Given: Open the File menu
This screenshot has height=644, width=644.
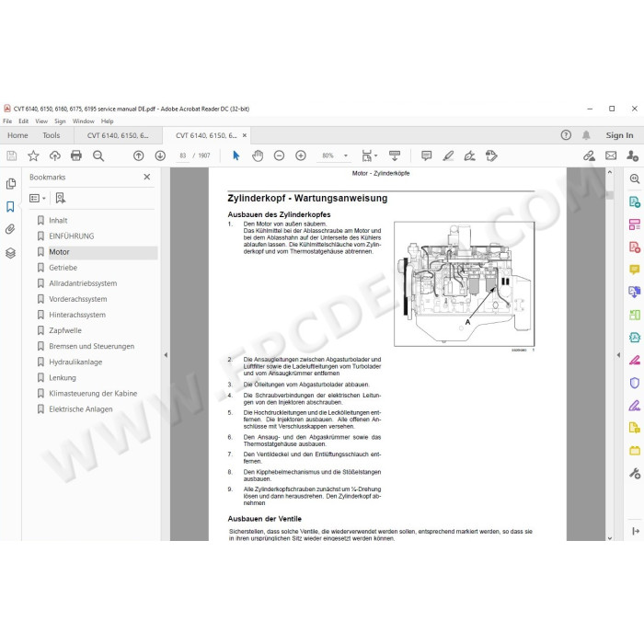Looking at the screenshot, I should tap(7, 121).
